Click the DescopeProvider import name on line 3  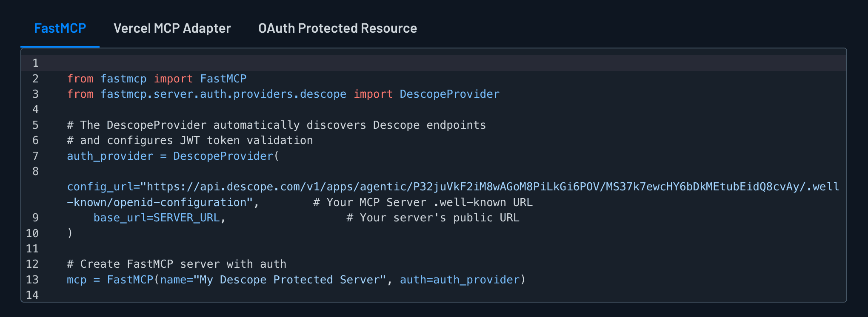click(x=449, y=94)
